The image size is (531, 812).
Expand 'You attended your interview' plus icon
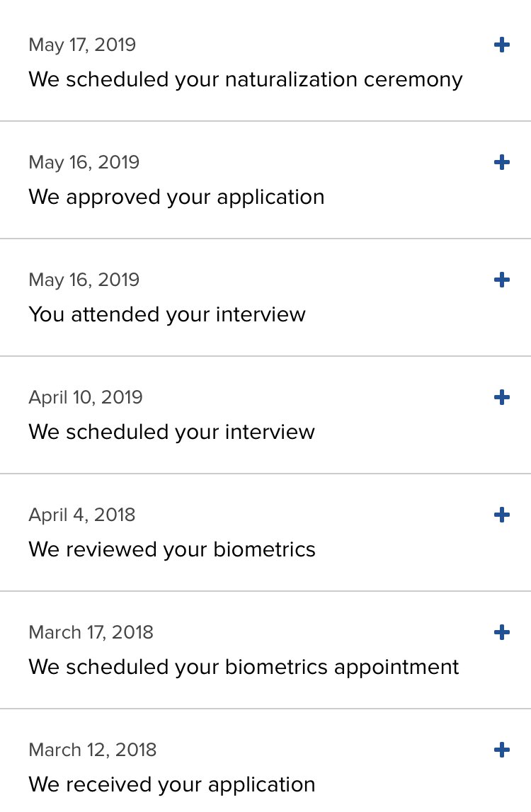coord(501,280)
